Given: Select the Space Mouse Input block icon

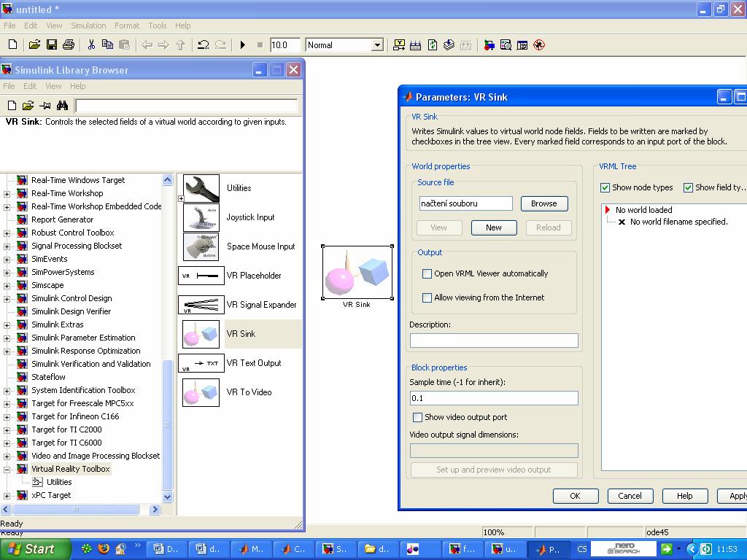Looking at the screenshot, I should (x=201, y=246).
